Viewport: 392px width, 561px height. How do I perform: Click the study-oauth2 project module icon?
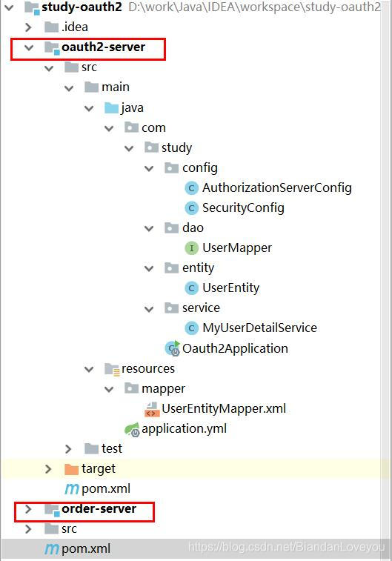click(x=31, y=7)
